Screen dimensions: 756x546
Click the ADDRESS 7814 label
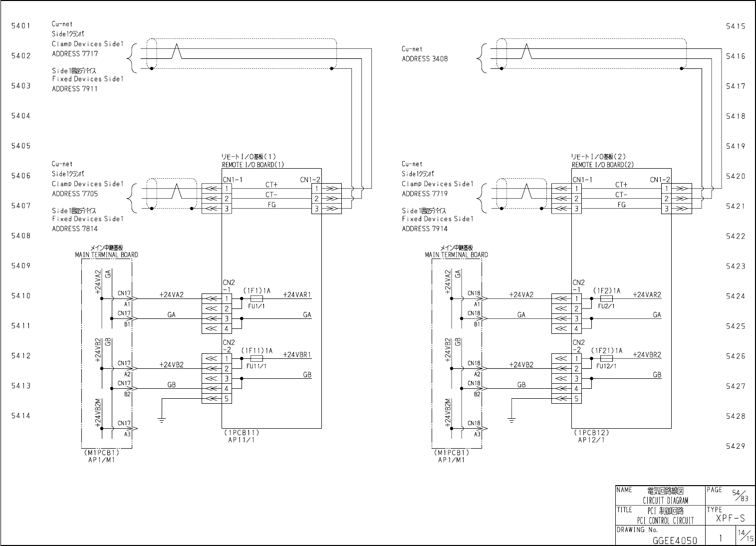(x=75, y=229)
